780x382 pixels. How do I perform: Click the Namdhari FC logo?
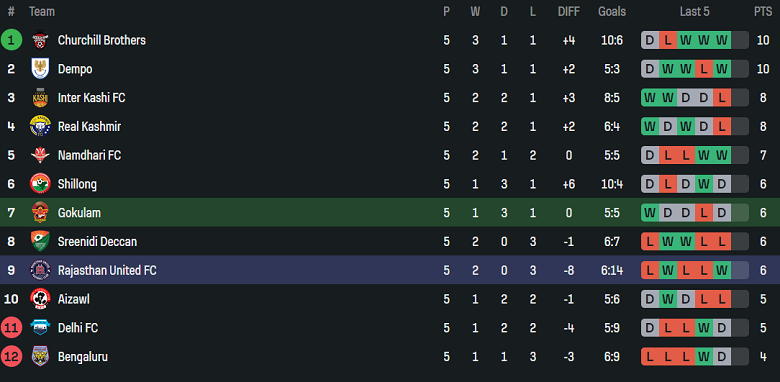(x=40, y=155)
